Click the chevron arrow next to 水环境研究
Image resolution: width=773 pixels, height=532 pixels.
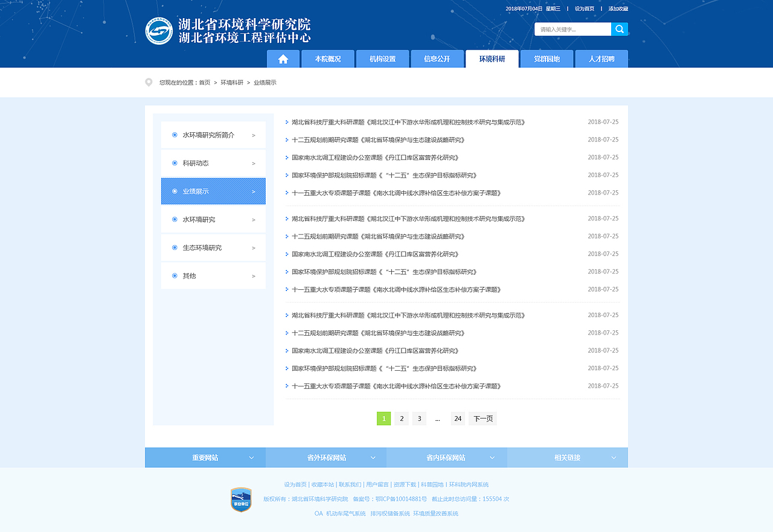point(254,219)
